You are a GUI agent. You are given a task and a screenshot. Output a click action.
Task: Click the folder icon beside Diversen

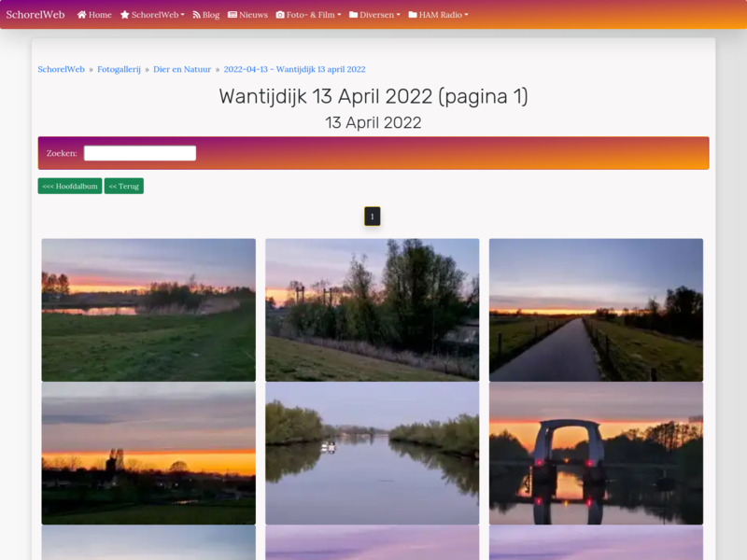(354, 15)
